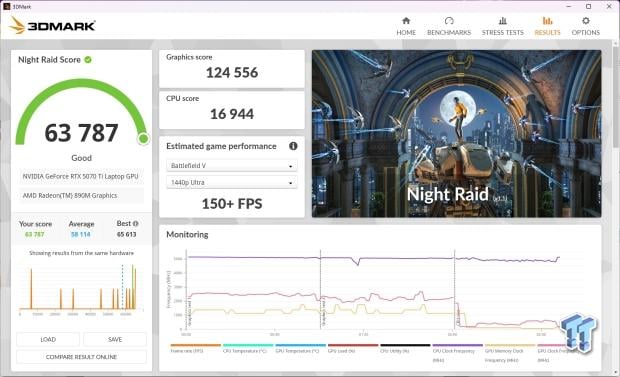Image resolution: width=620 pixels, height=377 pixels.
Task: Click the score distribution histogram
Action: point(81,289)
